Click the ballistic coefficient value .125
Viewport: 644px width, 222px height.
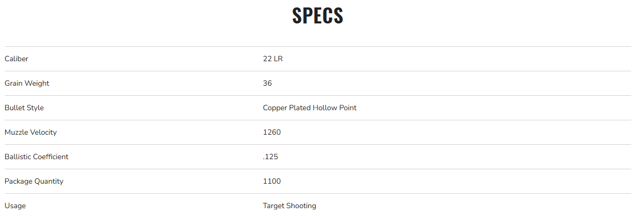(x=271, y=157)
